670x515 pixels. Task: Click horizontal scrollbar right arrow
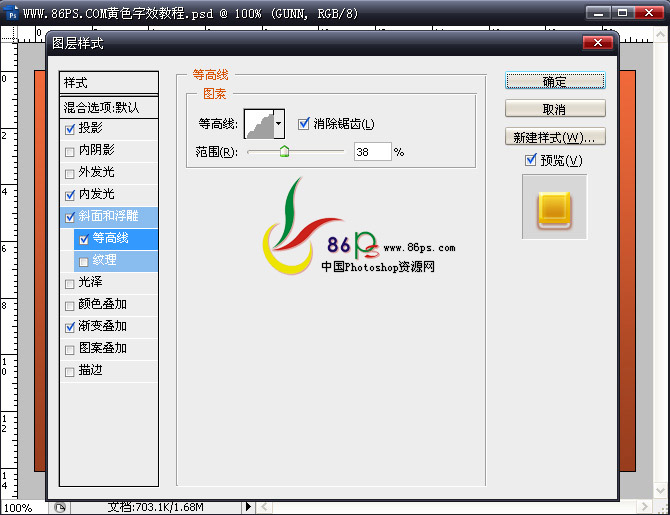(644, 507)
